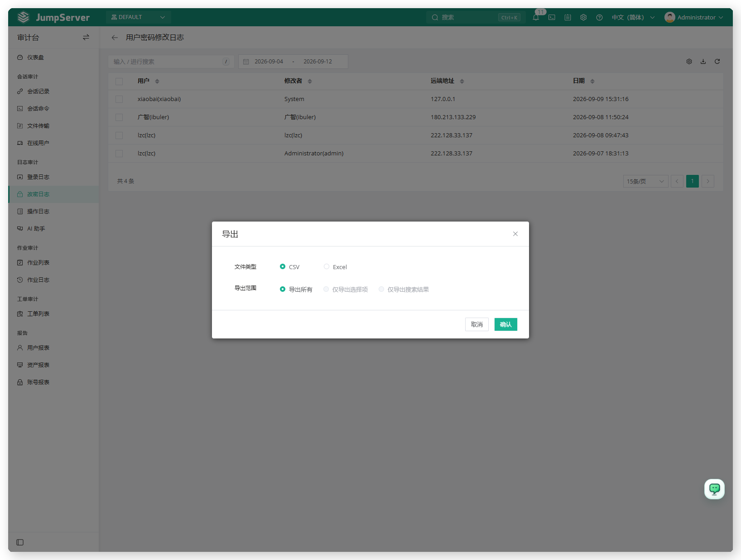Image resolution: width=741 pixels, height=560 pixels.
Task: Refresh the password change log table
Action: [x=717, y=62]
